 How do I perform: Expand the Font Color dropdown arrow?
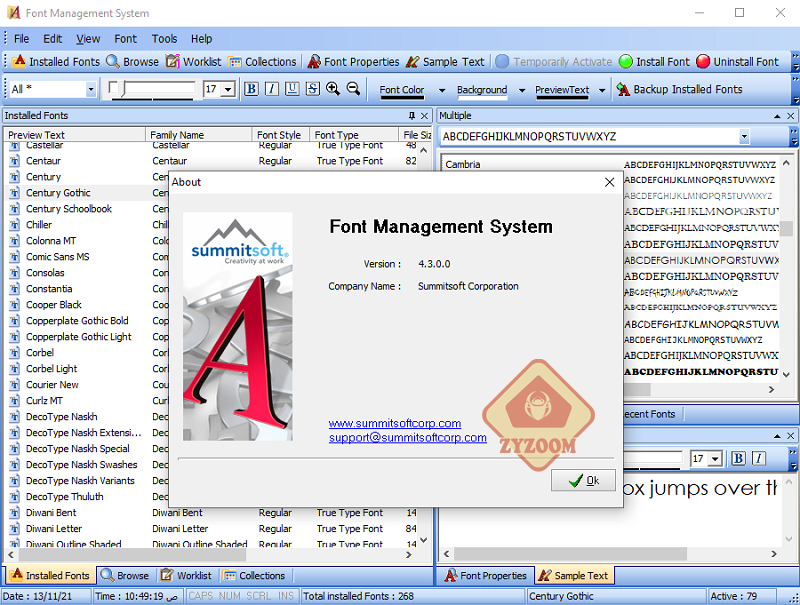coord(442,90)
